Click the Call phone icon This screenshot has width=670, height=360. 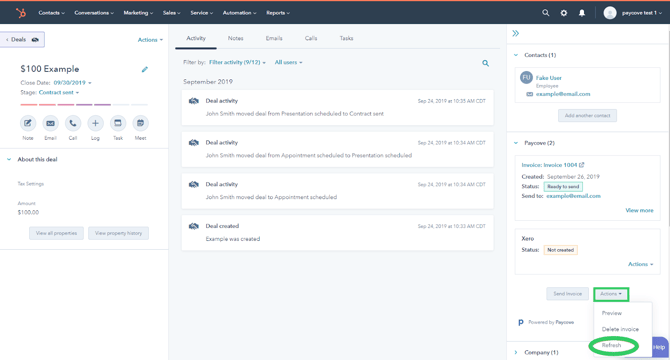(x=73, y=123)
